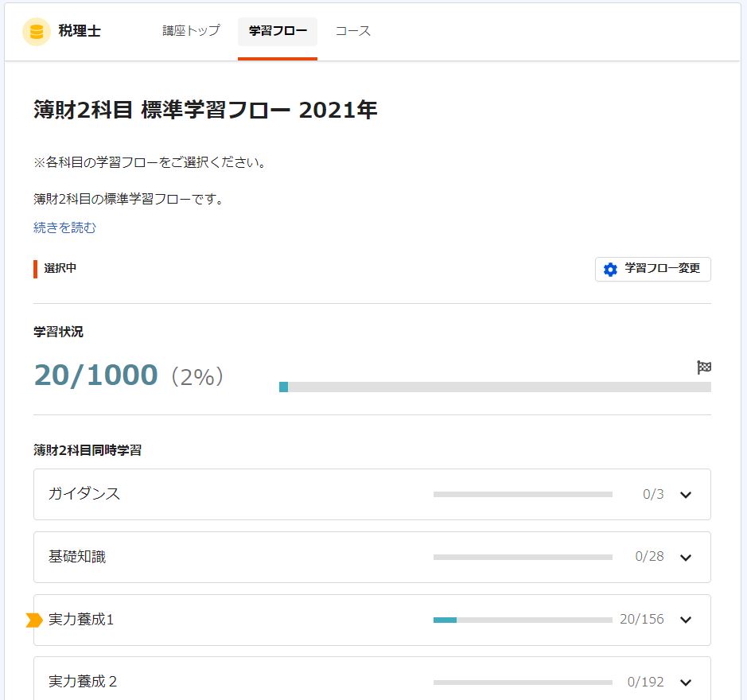Expand the ガイダンス section
Image resolution: width=747 pixels, height=700 pixels.
[685, 494]
